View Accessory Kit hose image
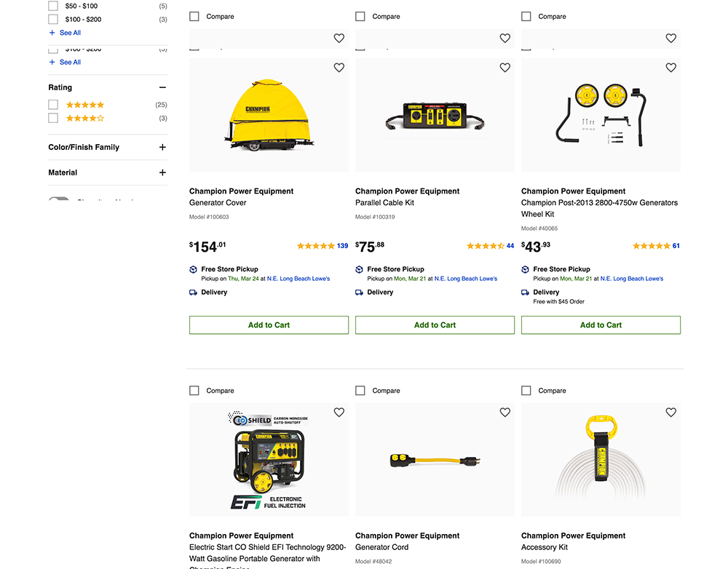 [x=601, y=460]
